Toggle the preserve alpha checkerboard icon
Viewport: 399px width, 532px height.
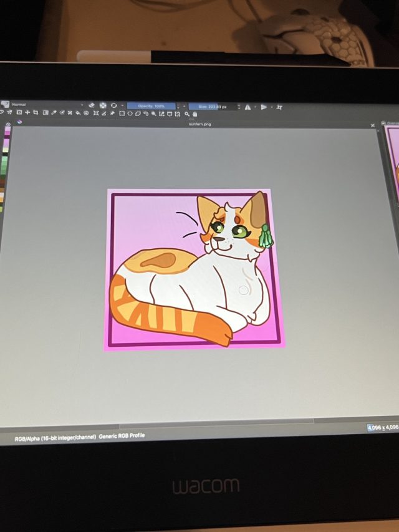(103, 105)
